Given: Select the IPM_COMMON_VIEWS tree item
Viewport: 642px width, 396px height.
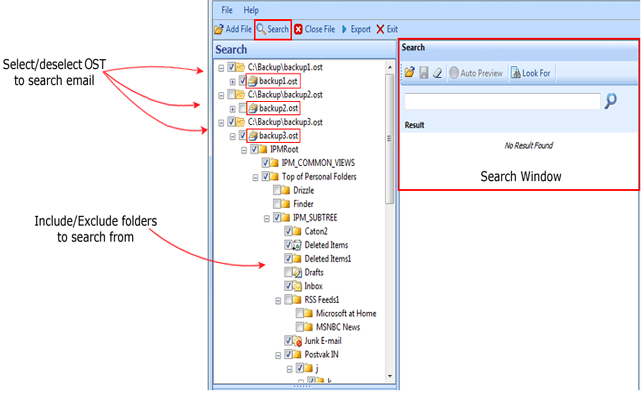Looking at the screenshot, I should click(x=318, y=163).
